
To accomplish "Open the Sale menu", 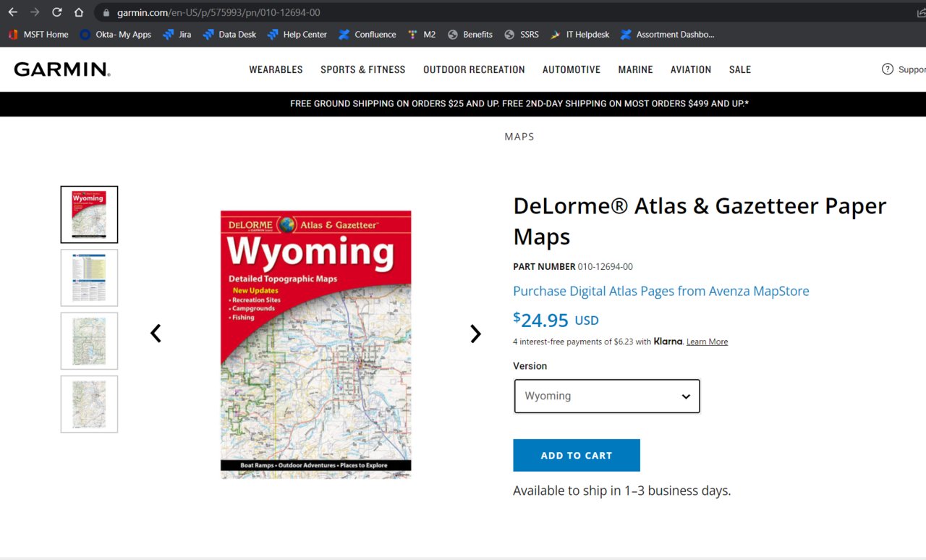I will coord(740,69).
